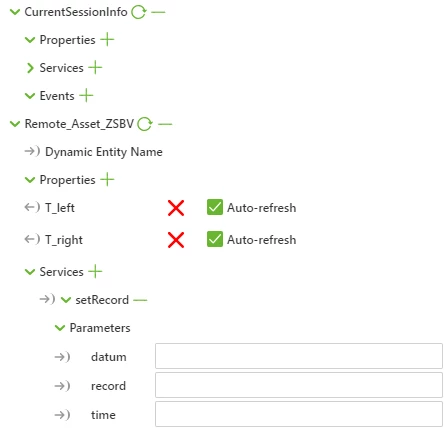Add a property under CurrentSessionInfo Properties
Screen dimensions: 448x432
pyautogui.click(x=107, y=40)
